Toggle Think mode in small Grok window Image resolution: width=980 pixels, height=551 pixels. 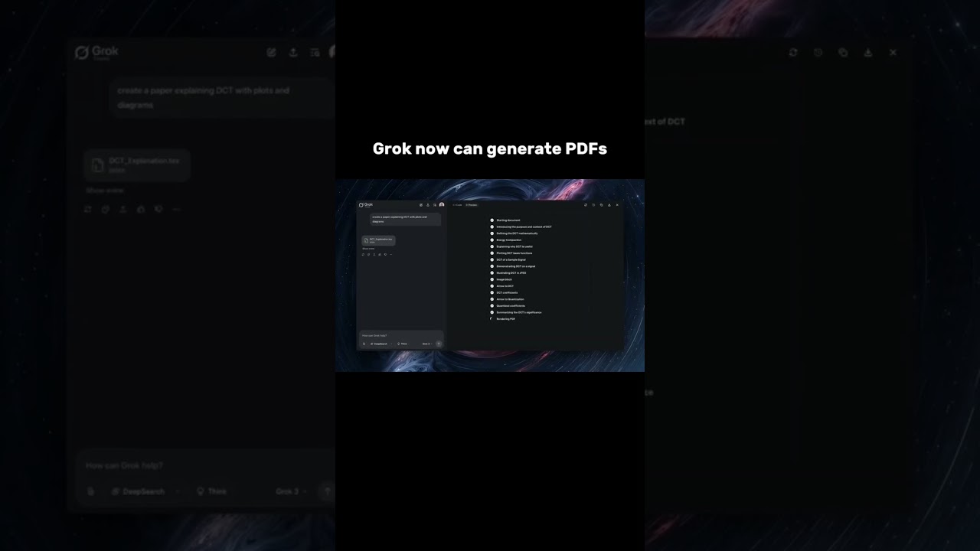[x=402, y=344]
